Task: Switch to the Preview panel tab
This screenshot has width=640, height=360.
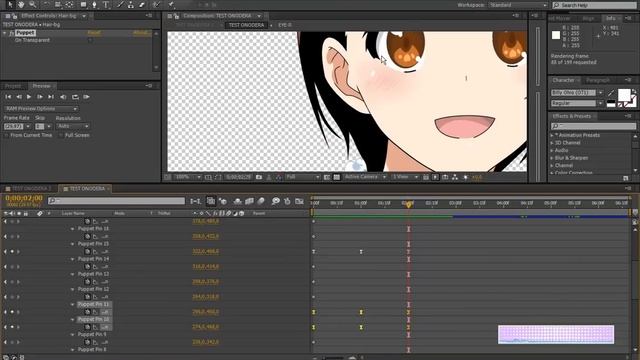Action: click(x=41, y=86)
